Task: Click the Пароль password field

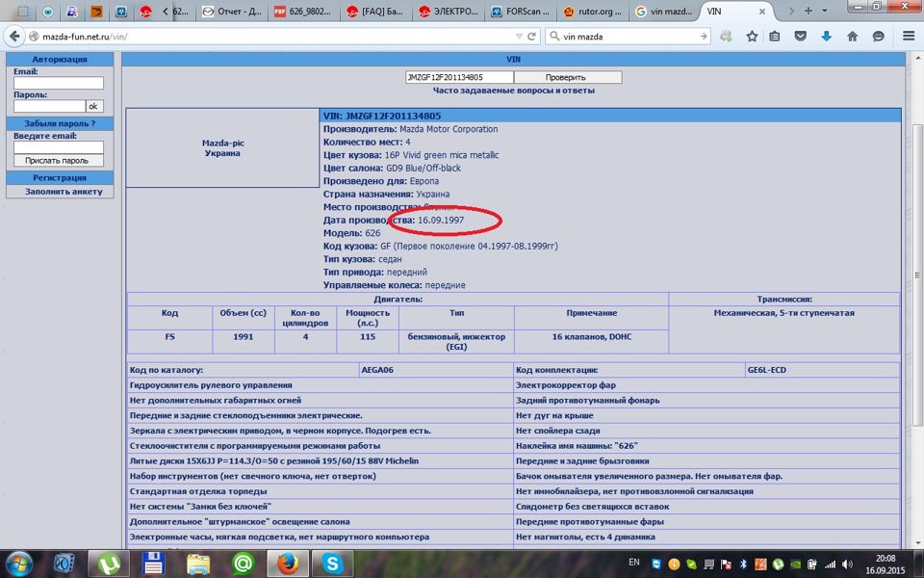Action: coord(49,106)
